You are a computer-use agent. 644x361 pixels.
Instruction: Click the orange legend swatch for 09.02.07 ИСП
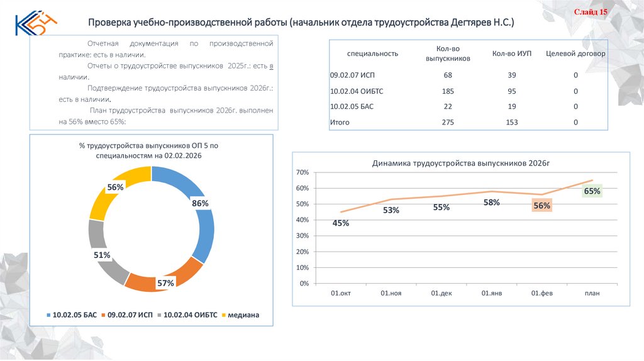(104, 316)
